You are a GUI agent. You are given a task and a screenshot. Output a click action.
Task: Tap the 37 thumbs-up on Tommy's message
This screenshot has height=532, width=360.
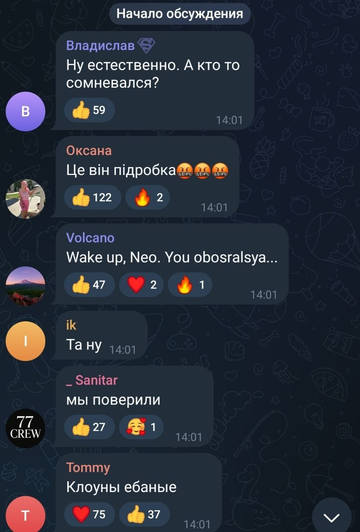[x=145, y=514]
